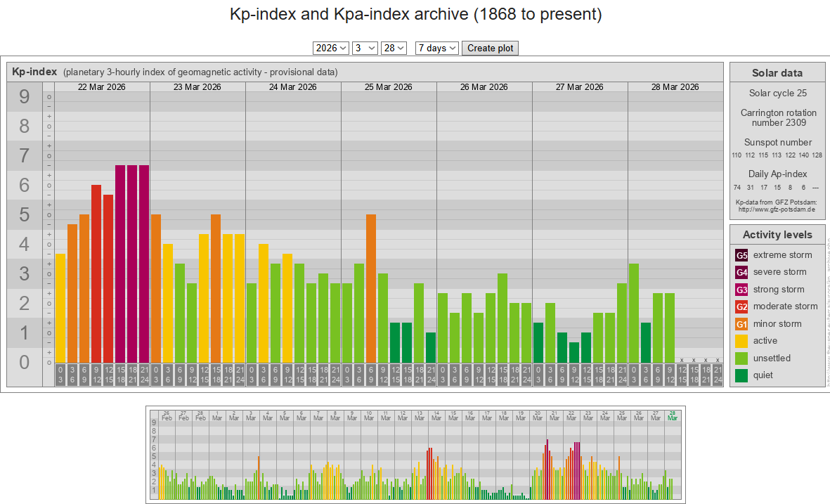
Task: Click the Create plot button
Action: (x=490, y=49)
